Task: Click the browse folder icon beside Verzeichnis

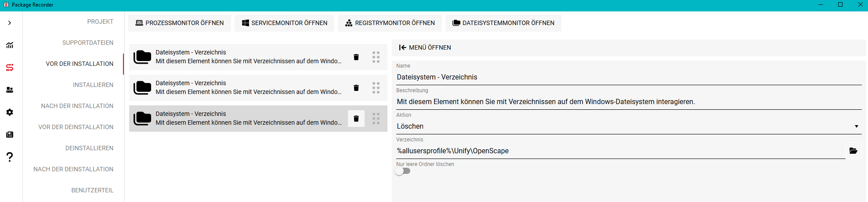Action: 853,151
